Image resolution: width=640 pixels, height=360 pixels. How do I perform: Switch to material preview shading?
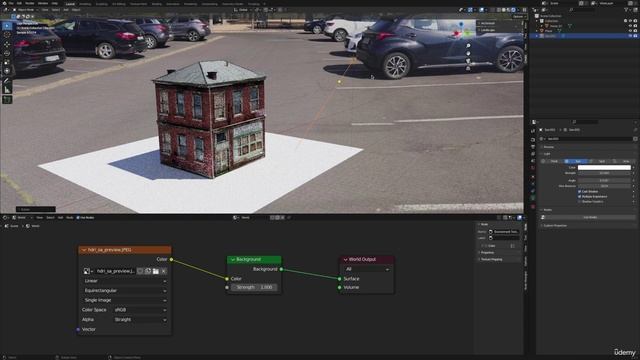pyautogui.click(x=509, y=10)
